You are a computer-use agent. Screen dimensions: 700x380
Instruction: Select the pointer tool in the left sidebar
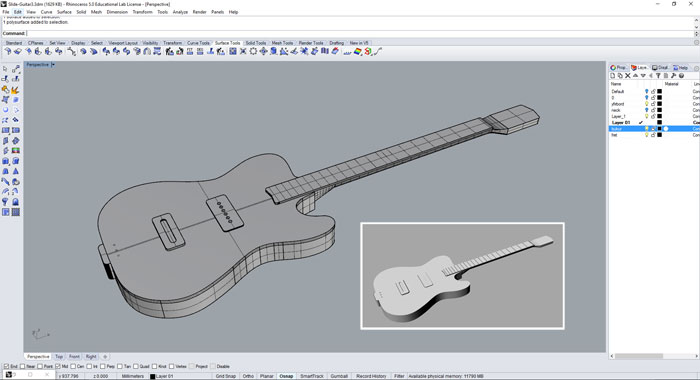5,69
